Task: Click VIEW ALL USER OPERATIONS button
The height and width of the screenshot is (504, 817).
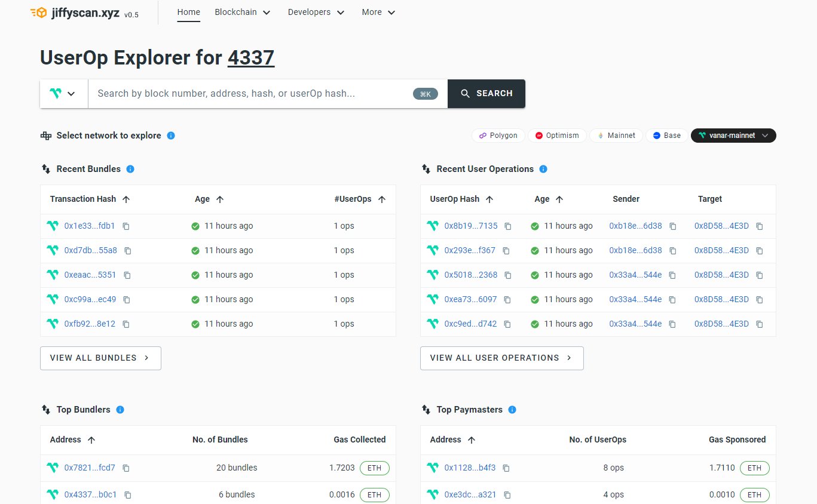Action: [502, 358]
